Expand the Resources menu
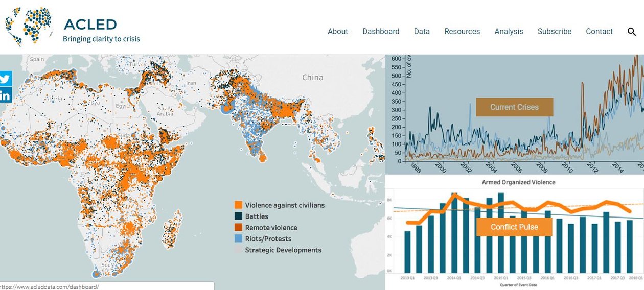Image resolution: width=644 pixels, height=290 pixels. coord(462,32)
